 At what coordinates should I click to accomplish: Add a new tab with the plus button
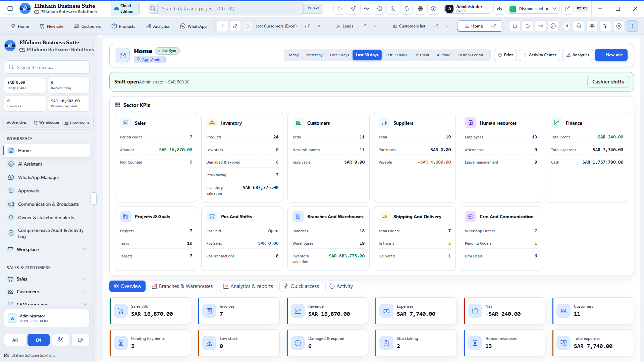click(632, 26)
